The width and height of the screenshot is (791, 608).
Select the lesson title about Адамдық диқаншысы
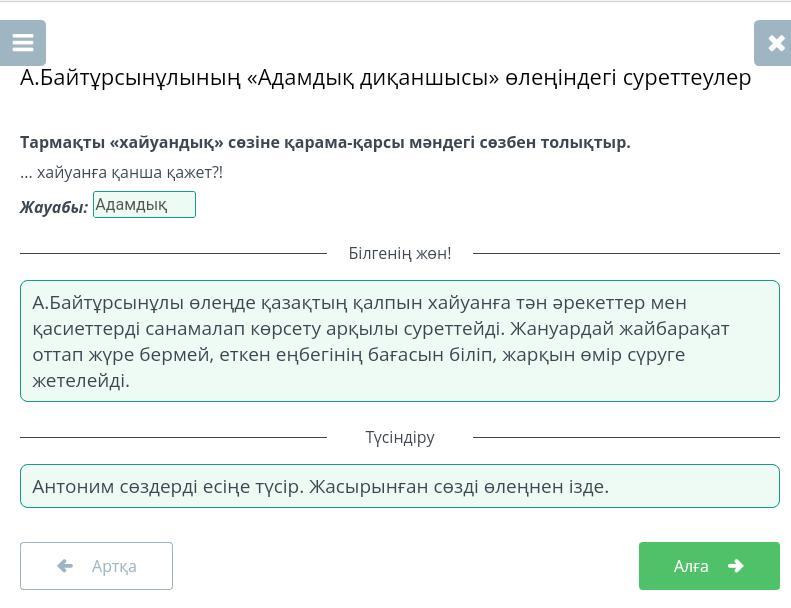pos(385,77)
